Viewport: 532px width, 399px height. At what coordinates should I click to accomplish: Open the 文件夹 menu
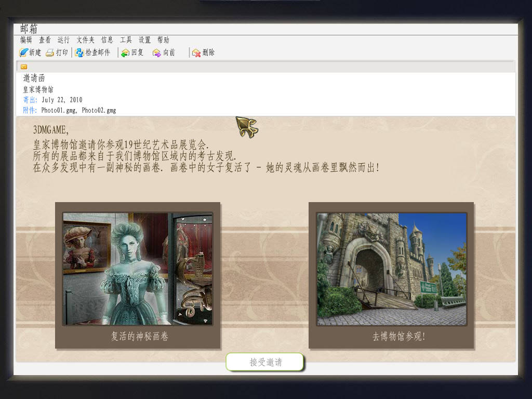85,40
